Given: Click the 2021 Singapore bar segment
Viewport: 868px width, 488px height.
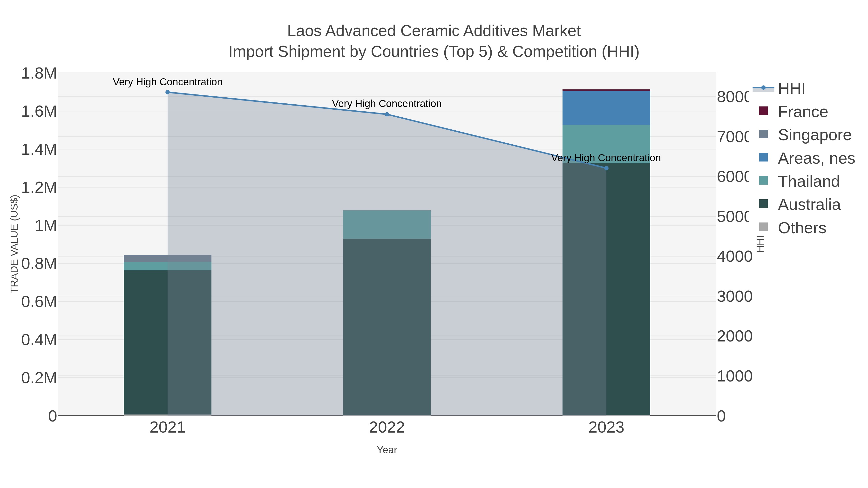Looking at the screenshot, I should coord(168,258).
